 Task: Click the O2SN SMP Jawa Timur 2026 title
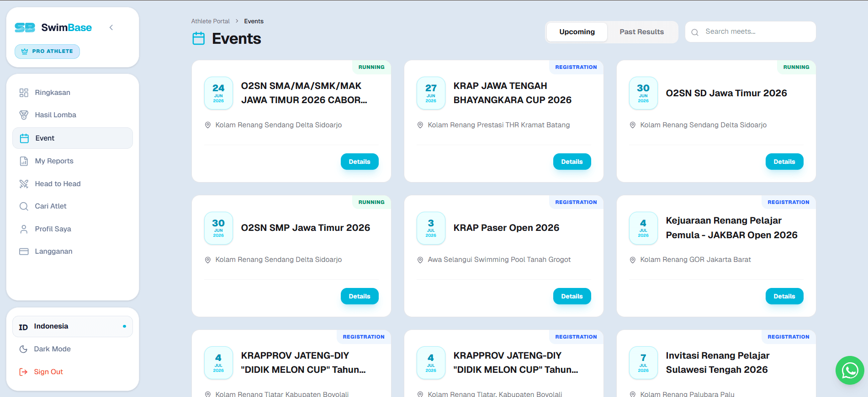pyautogui.click(x=306, y=228)
